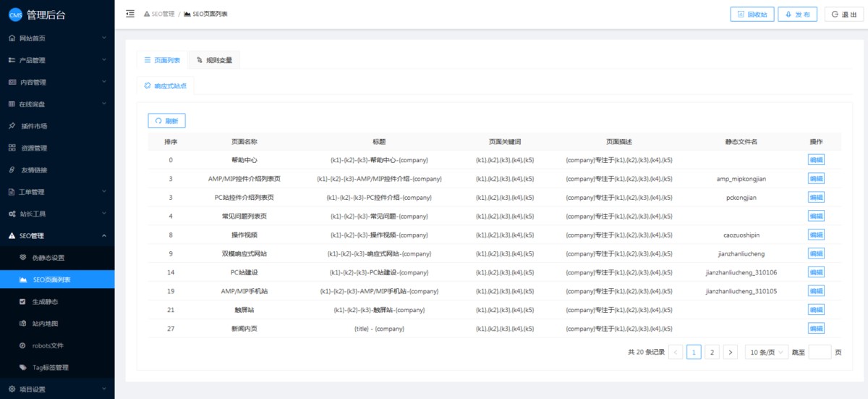Edit the PC站建设 row
Viewport: 868px width, 399px height.
[x=816, y=272]
